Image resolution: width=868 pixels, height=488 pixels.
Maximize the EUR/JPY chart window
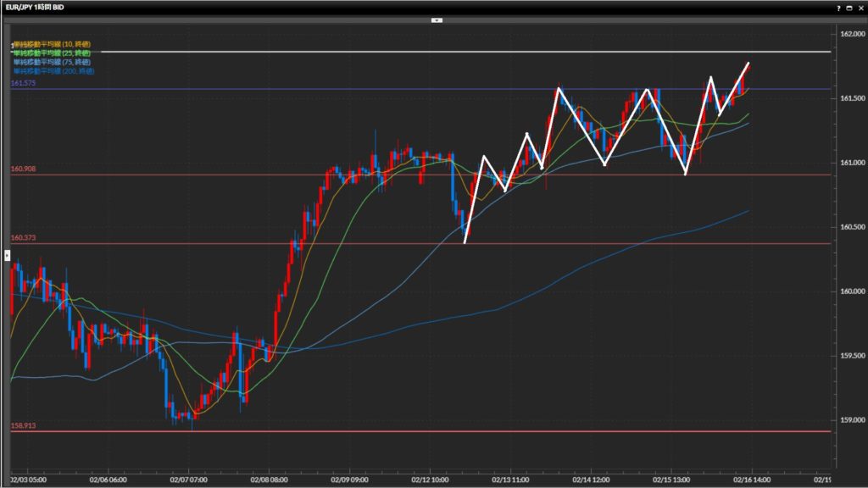[x=849, y=7]
